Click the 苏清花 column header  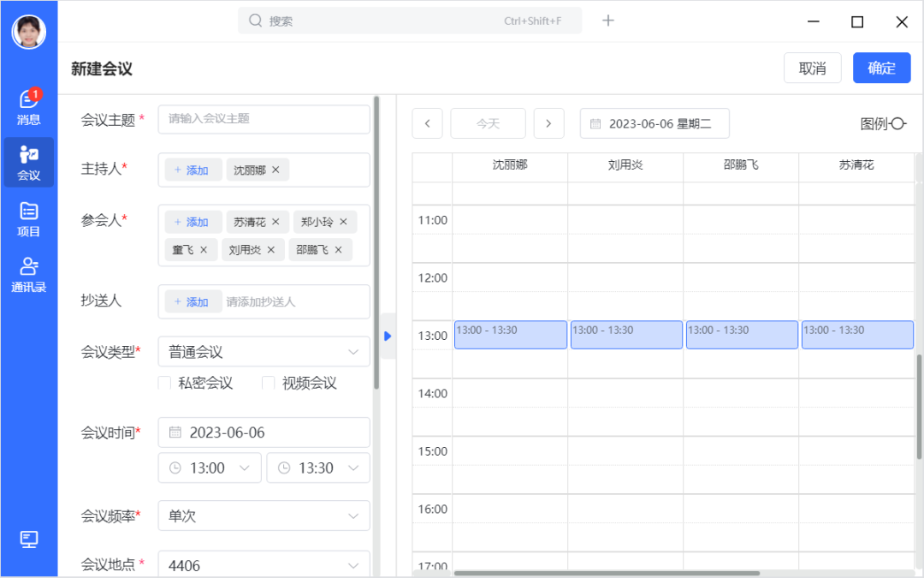click(856, 165)
